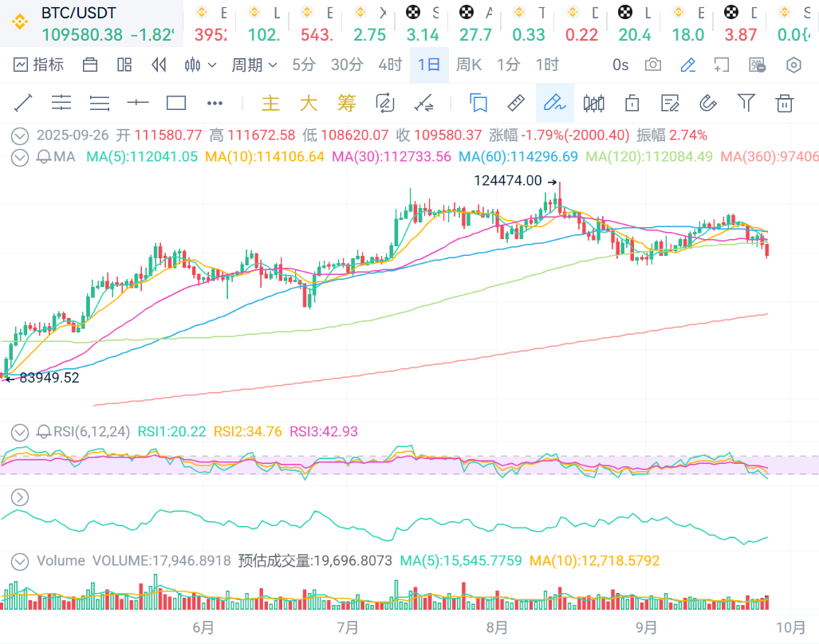Expand the unnamed indicator panel arrow

[20, 497]
